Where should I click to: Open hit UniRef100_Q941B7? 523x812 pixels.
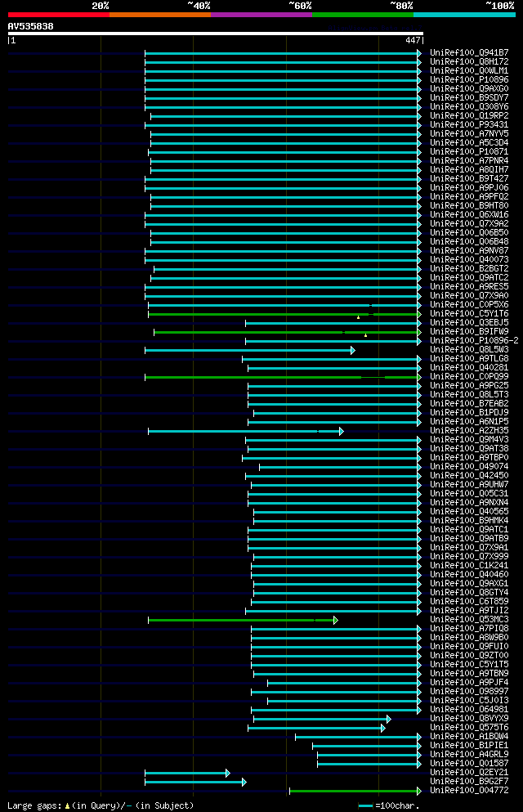pyautogui.click(x=469, y=53)
